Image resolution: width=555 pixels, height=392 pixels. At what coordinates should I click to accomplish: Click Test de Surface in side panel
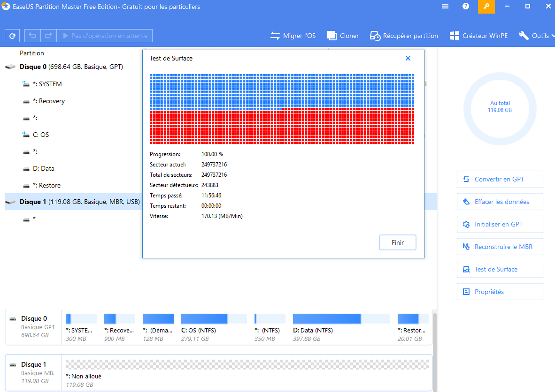click(x=500, y=269)
